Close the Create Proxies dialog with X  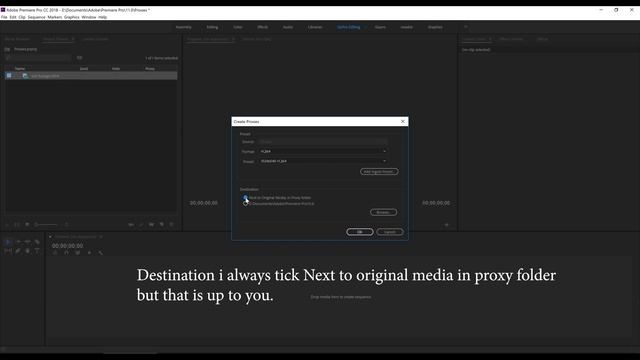point(403,122)
